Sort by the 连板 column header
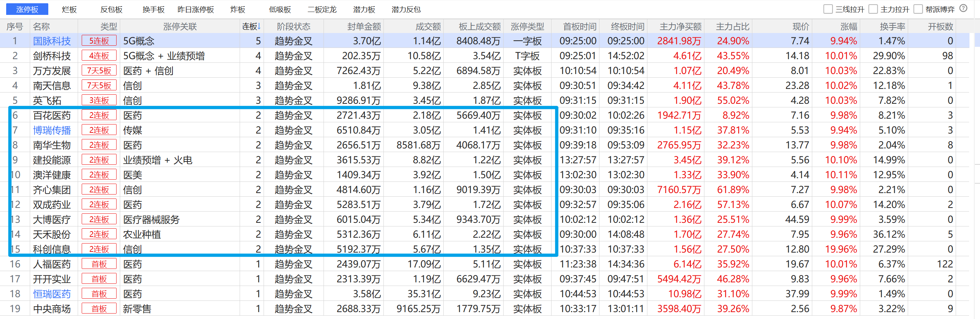The height and width of the screenshot is (319, 980). click(252, 26)
